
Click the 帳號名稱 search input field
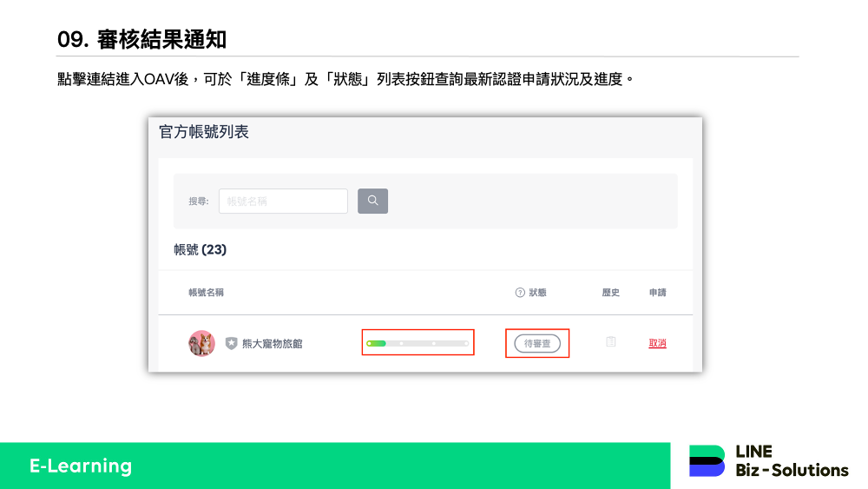(x=283, y=201)
